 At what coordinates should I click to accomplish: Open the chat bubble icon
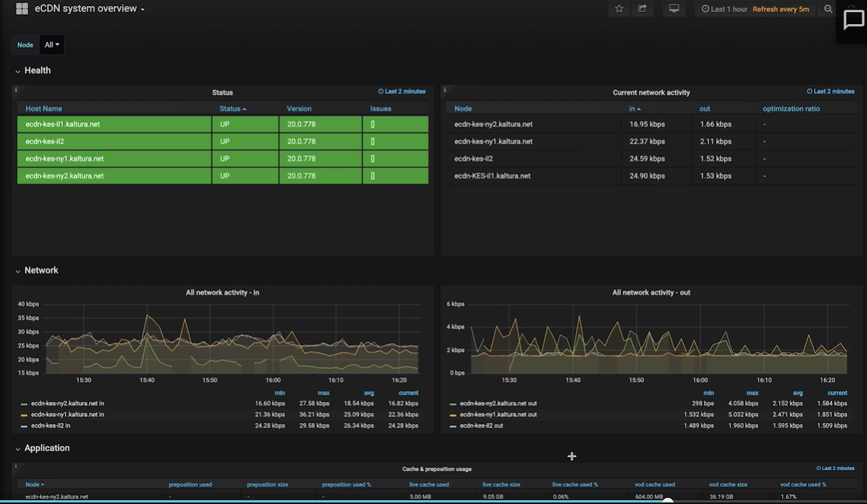[853, 20]
